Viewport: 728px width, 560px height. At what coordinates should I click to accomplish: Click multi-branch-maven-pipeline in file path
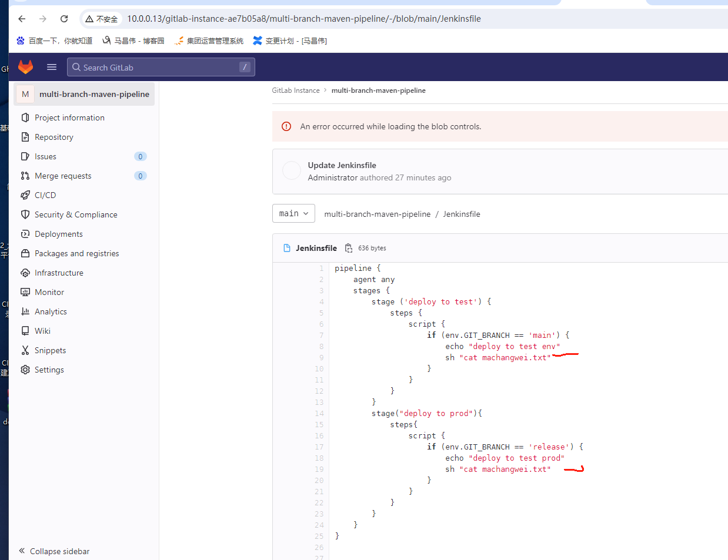(378, 214)
